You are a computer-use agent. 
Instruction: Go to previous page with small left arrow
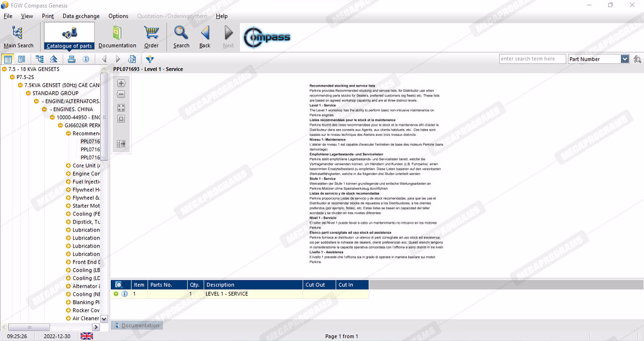pos(104,59)
